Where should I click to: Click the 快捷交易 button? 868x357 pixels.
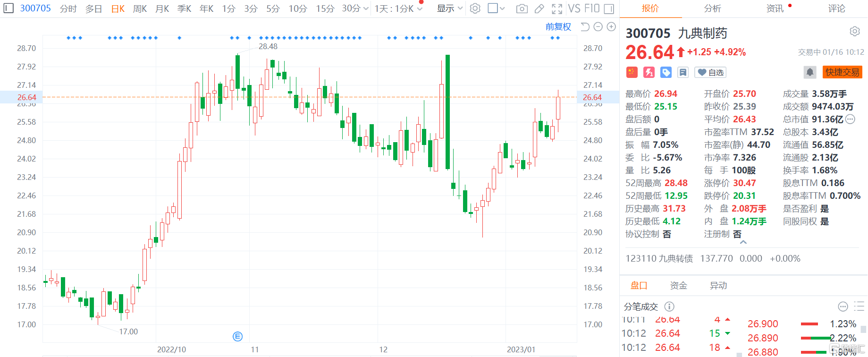(842, 72)
